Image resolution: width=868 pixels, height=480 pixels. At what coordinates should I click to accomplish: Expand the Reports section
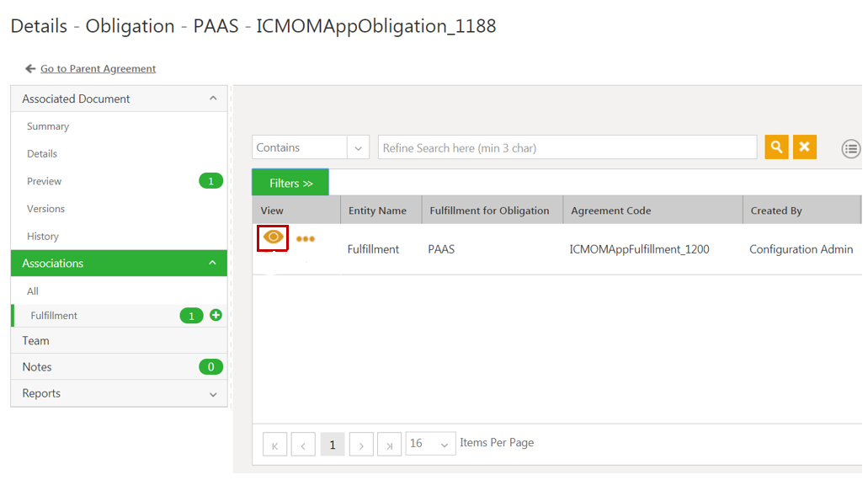point(213,393)
